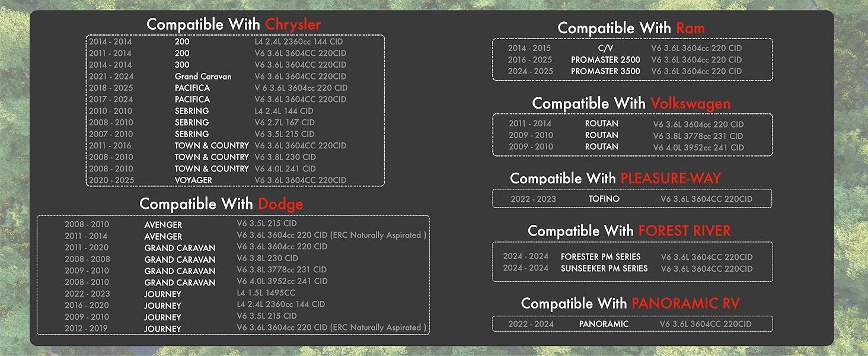
Task: Click the Dodge AVENGER '2008 - 2010' year range
Action: (x=87, y=225)
